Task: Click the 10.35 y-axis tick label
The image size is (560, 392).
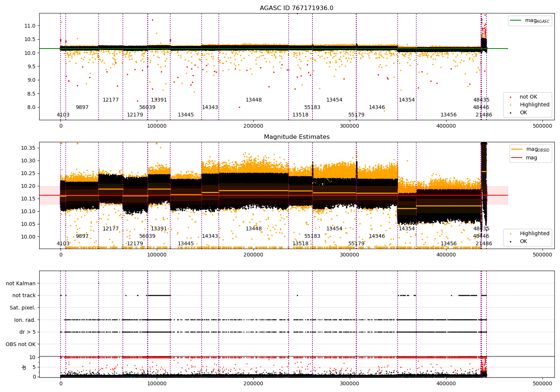Action: (28, 148)
